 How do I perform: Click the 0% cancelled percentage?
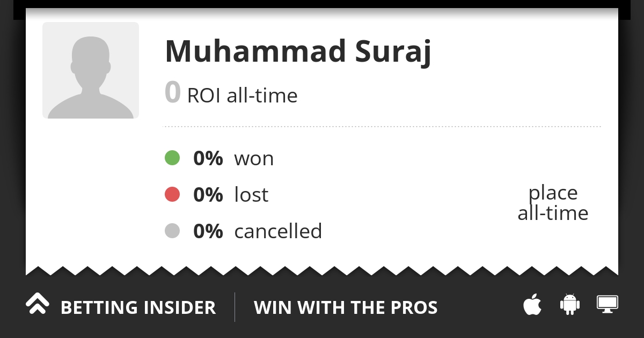pos(208,232)
